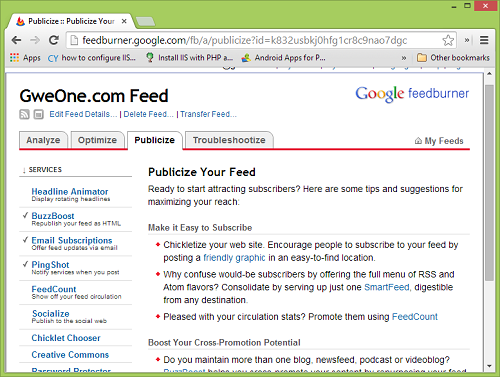Click the 'Publicize Your Feed' heading
The height and width of the screenshot is (377, 500).
(202, 172)
